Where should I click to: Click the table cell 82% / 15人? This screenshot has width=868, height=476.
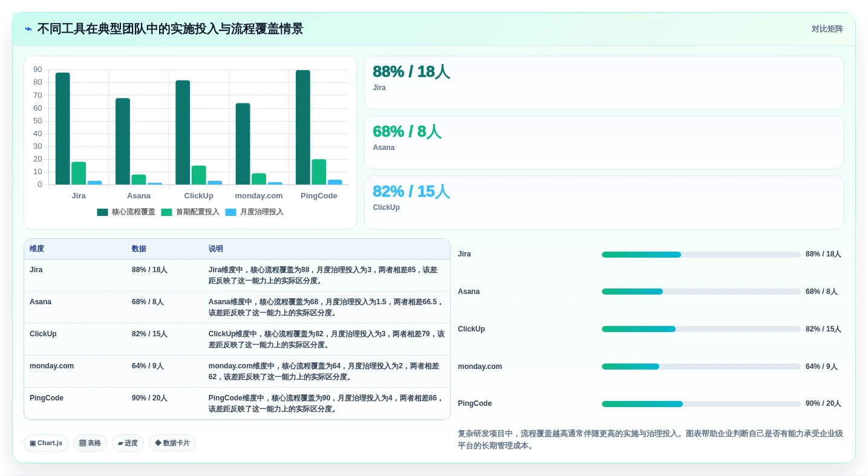pyautogui.click(x=149, y=334)
